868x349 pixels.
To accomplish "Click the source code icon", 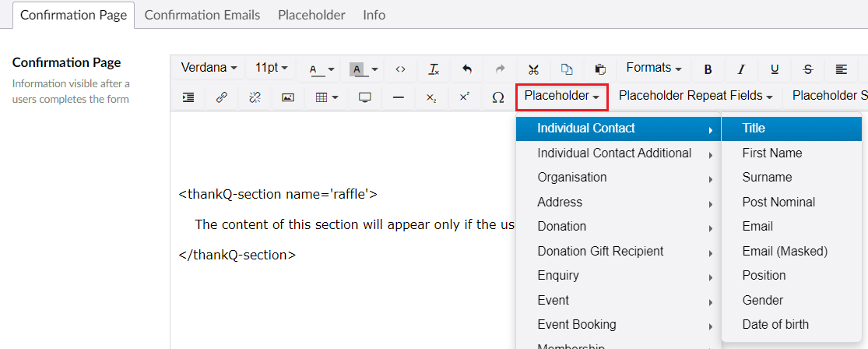I will 400,69.
